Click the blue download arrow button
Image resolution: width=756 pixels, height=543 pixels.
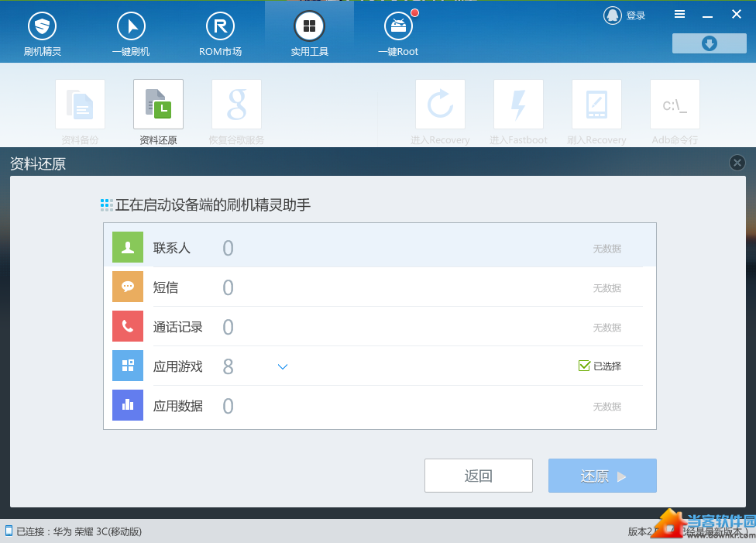[x=709, y=43]
